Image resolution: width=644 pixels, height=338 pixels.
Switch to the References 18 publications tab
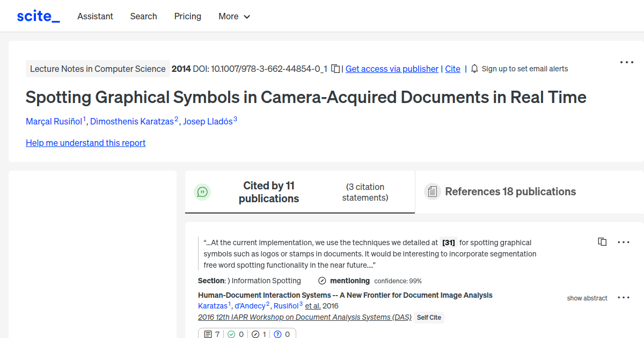510,192
